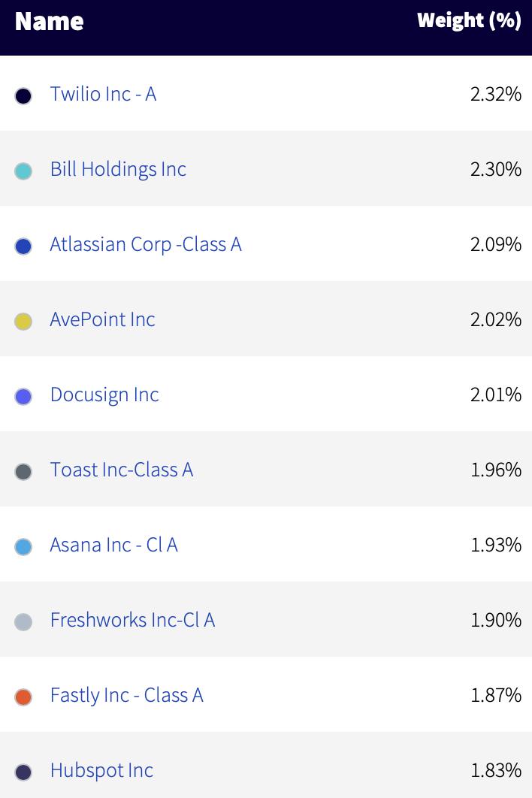Click the purple Docusign color dot

pyautogui.click(x=23, y=397)
